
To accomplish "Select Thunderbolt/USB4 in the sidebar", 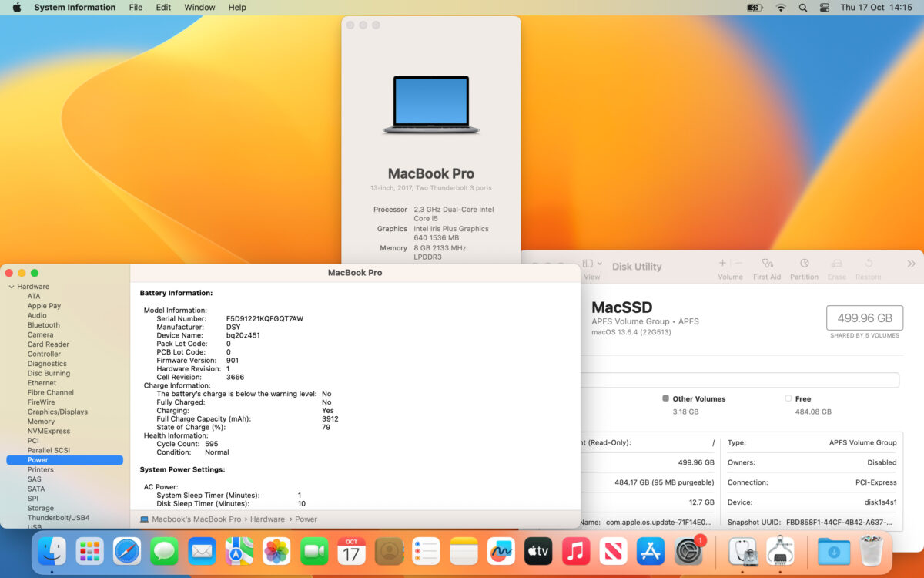I will coord(59,518).
